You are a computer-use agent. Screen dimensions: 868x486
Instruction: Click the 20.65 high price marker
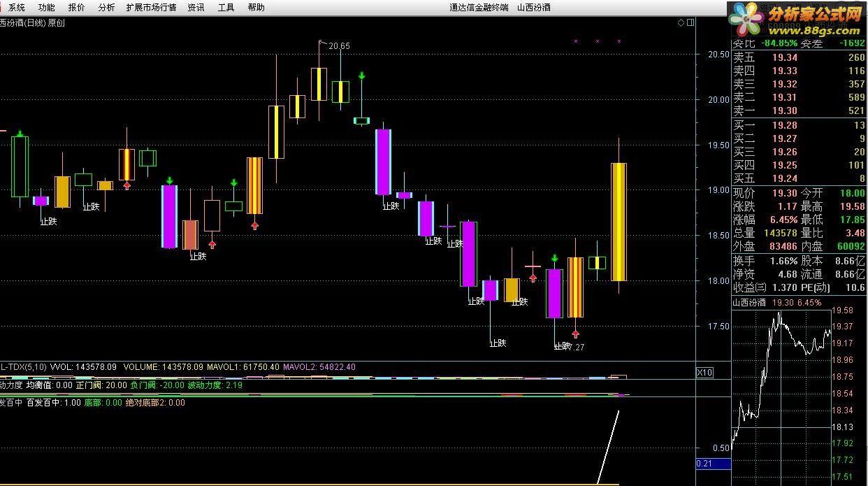339,46
